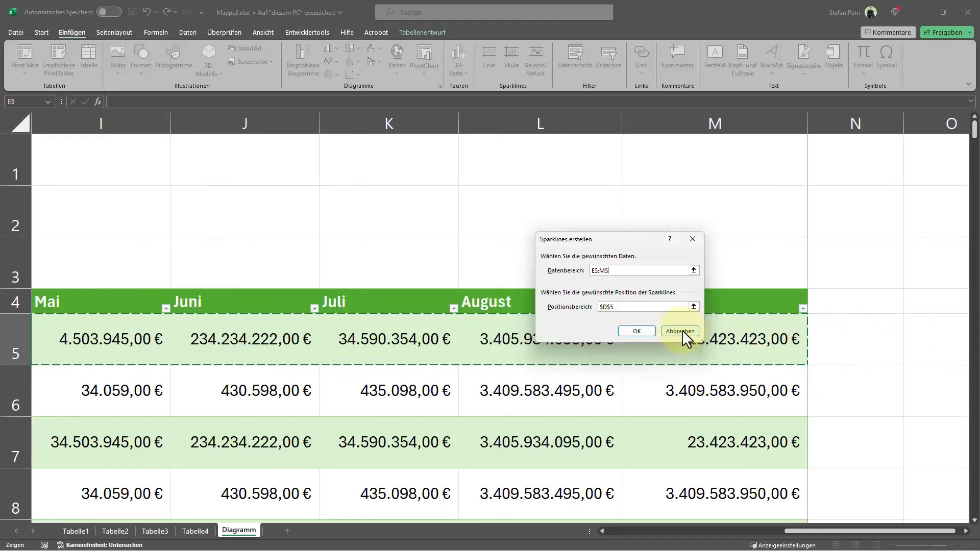Image resolution: width=980 pixels, height=551 pixels.
Task: Open the Datei menu
Action: [16, 32]
